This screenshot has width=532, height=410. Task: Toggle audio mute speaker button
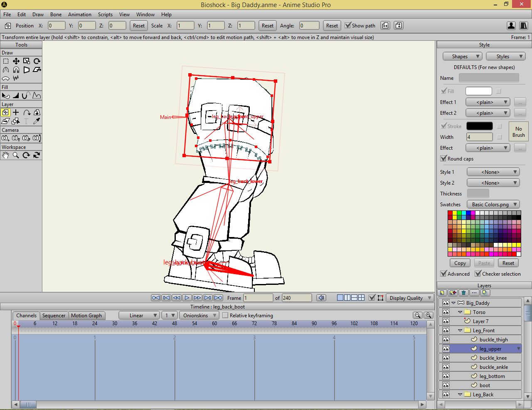321,298
